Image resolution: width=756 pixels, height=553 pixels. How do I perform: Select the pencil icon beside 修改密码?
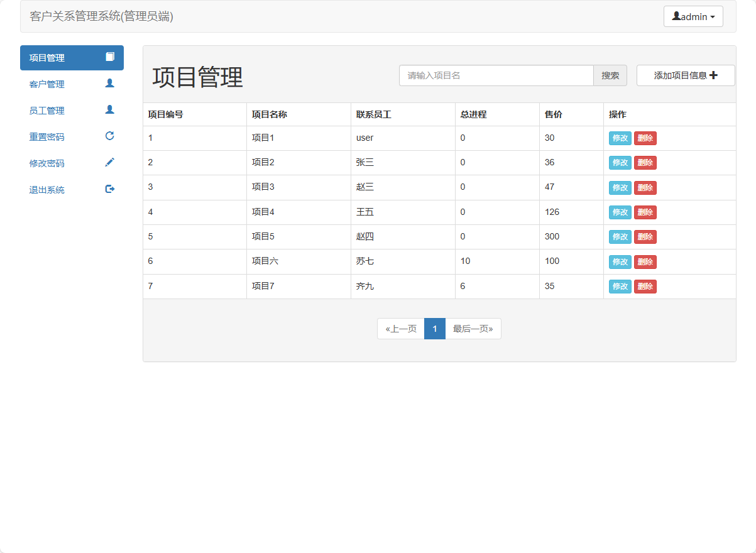(110, 162)
